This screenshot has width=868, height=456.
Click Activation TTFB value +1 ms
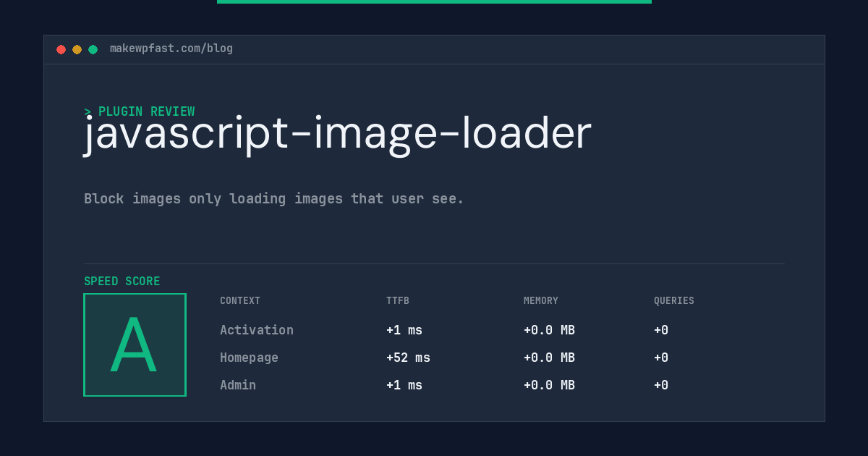404,330
